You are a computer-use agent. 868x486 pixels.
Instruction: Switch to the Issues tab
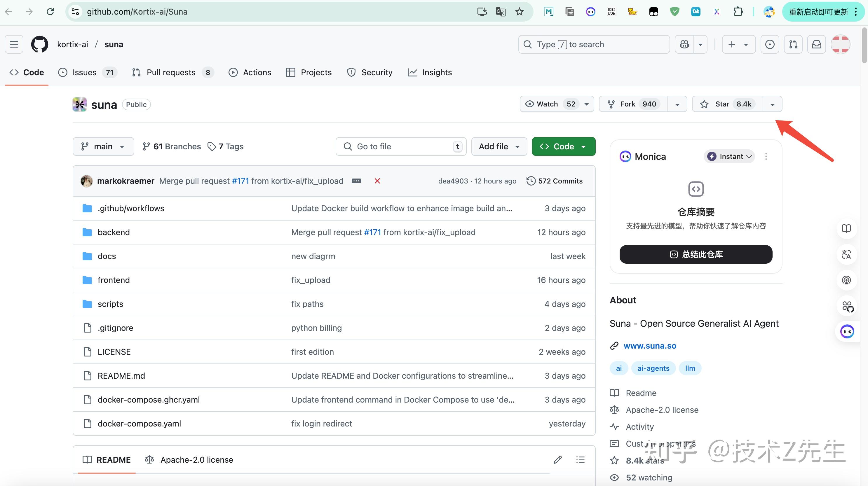click(84, 72)
